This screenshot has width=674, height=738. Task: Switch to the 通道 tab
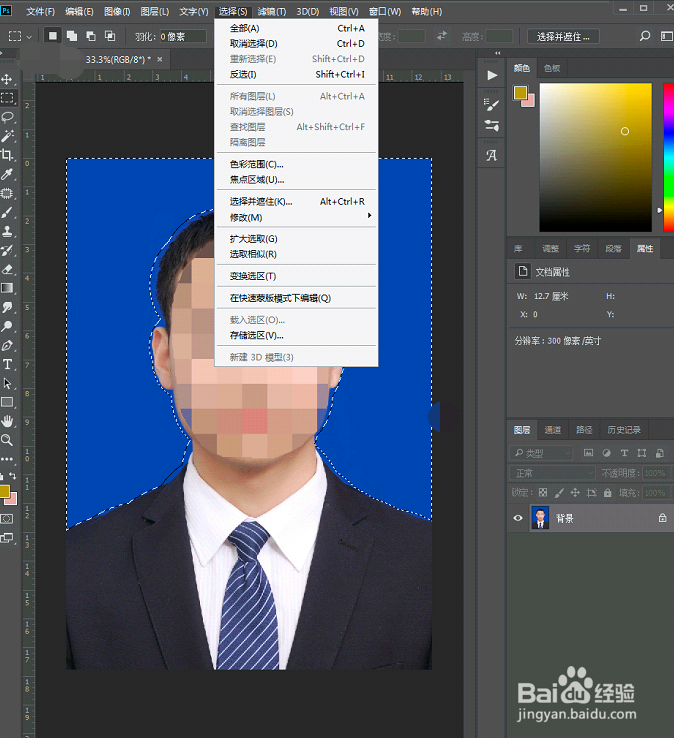553,430
